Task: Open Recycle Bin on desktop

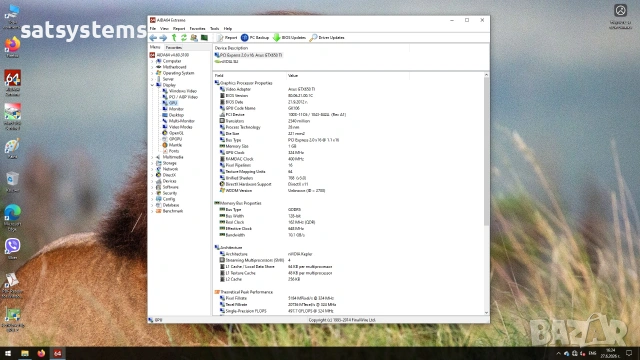Action: (12, 182)
